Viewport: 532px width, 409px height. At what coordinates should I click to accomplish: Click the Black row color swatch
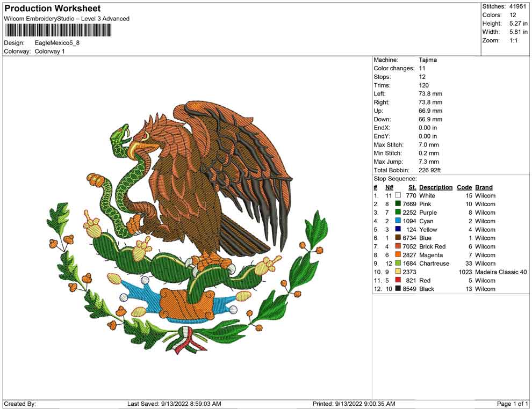tap(398, 288)
